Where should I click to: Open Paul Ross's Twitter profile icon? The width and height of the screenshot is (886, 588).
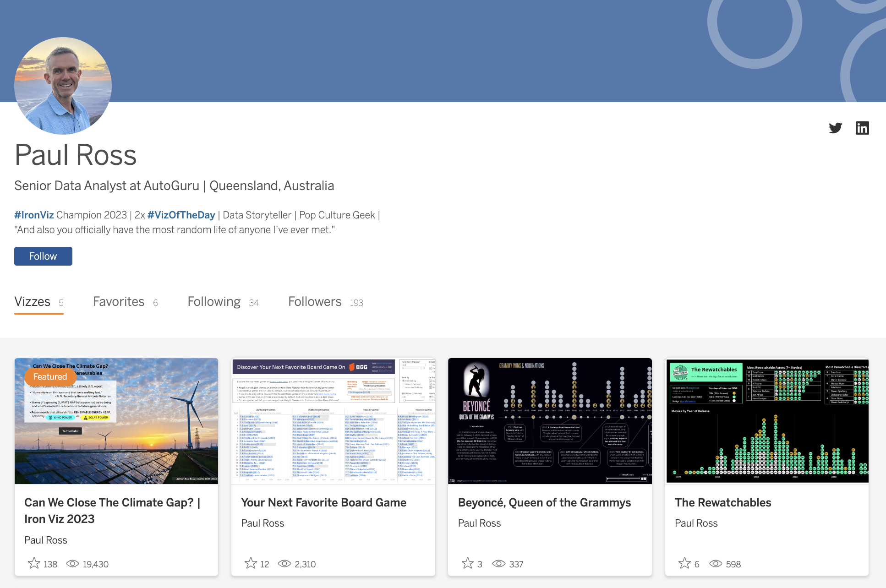pyautogui.click(x=835, y=128)
